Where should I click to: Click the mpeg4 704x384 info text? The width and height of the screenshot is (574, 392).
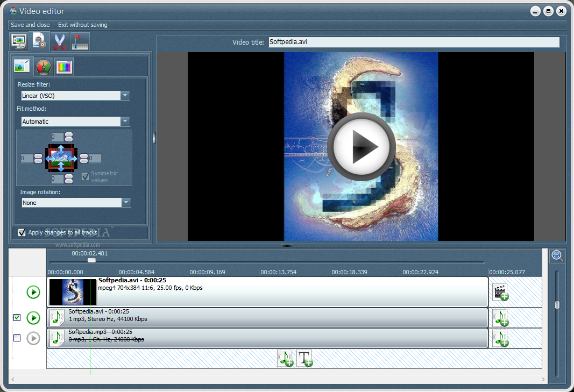coord(150,288)
